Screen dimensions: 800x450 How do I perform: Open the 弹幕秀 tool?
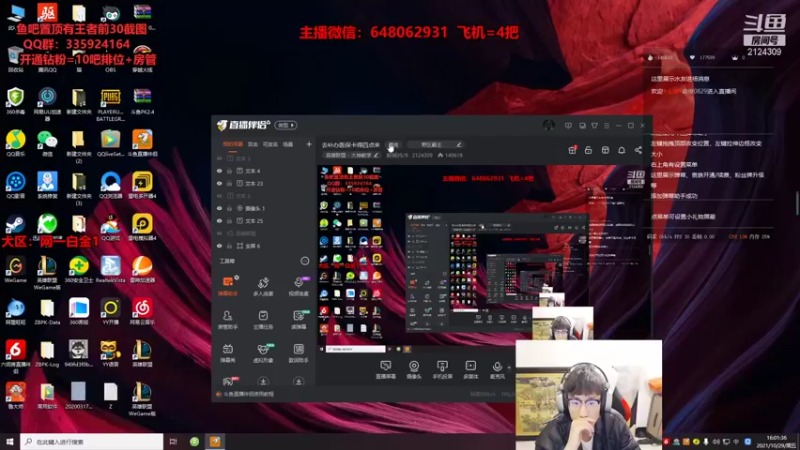pyautogui.click(x=228, y=353)
